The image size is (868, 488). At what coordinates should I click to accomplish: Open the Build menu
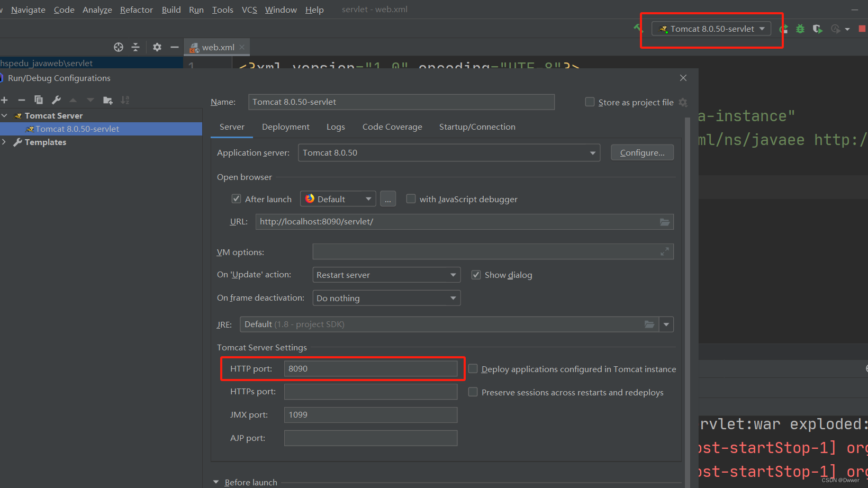(171, 10)
